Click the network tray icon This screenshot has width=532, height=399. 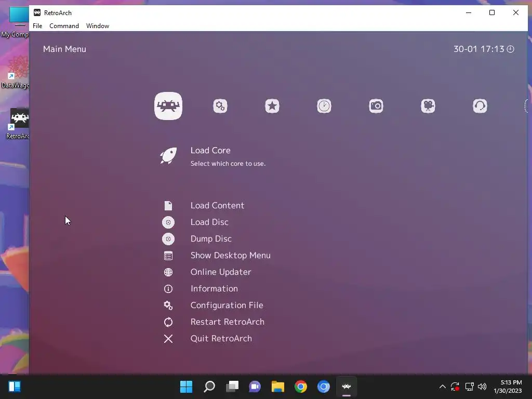(x=469, y=387)
